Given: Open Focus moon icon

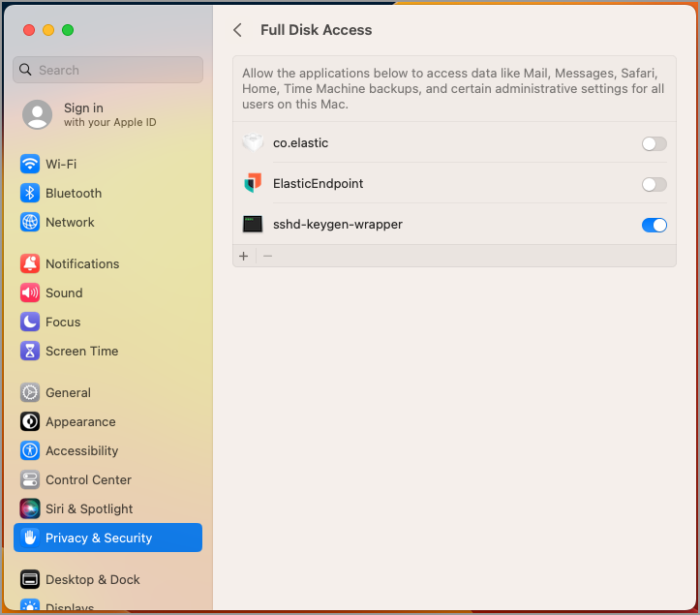Looking at the screenshot, I should [30, 322].
